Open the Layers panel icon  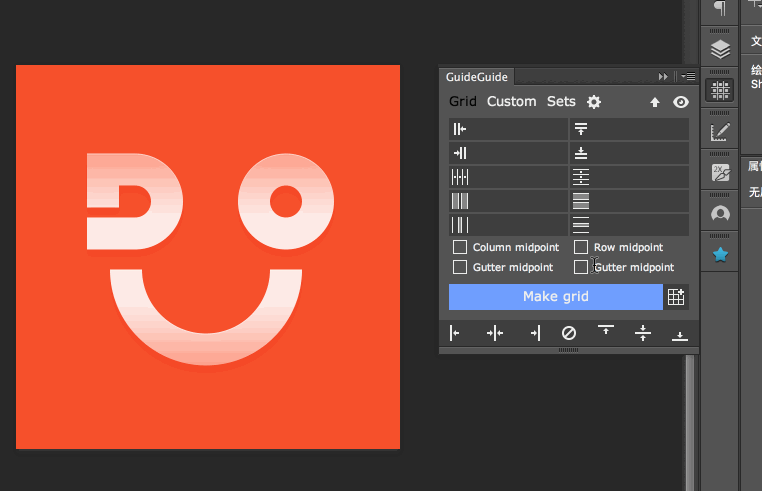(720, 49)
